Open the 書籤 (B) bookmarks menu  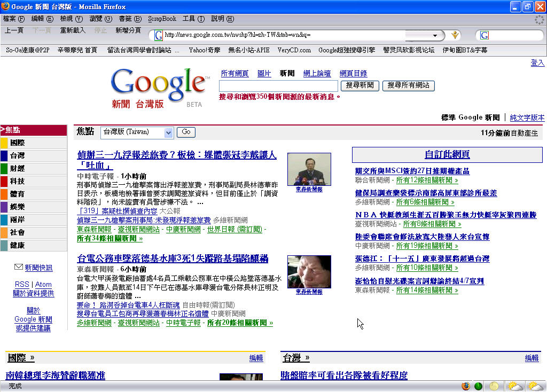click(x=130, y=19)
